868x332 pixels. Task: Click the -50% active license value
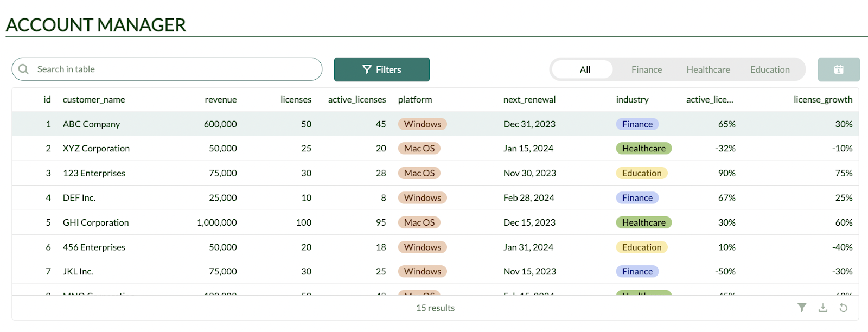725,272
